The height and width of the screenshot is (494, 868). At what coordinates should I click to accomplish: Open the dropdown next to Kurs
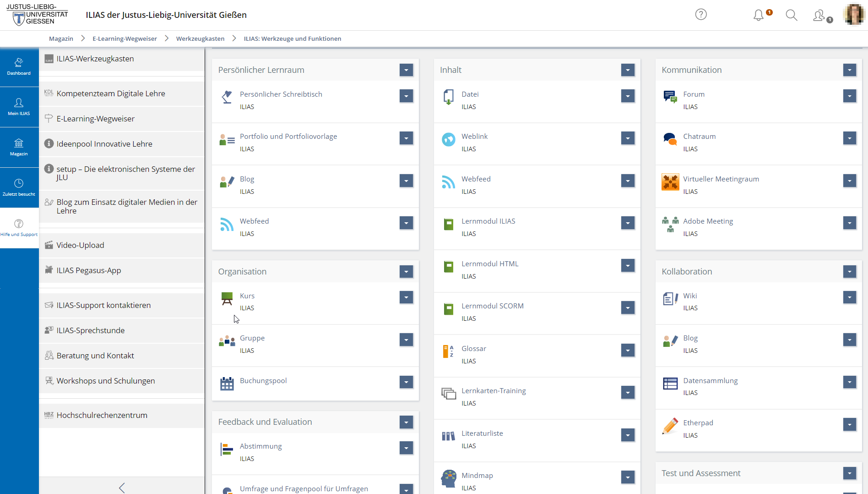tap(406, 297)
